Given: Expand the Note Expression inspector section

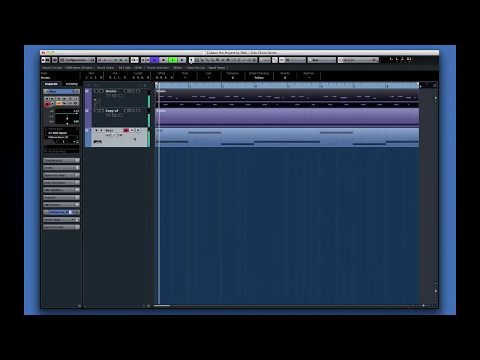Looking at the screenshot, I should point(61,183).
